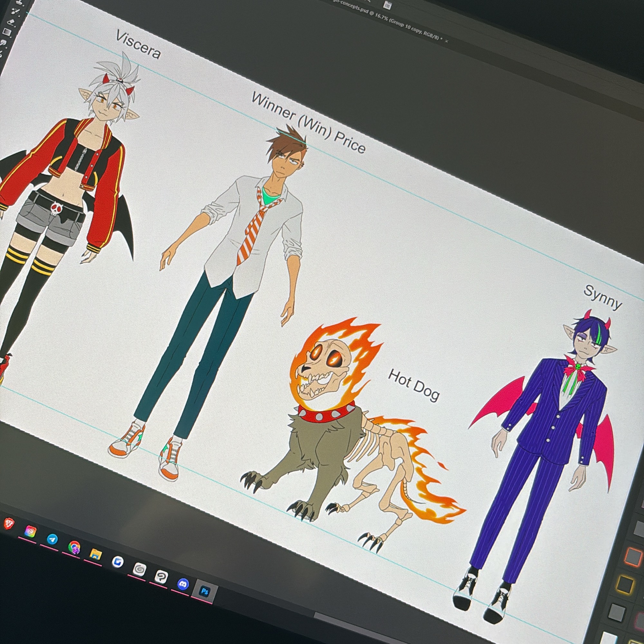Image resolution: width=644 pixels, height=644 pixels.
Task: Click the Hot Dog text label
Action: click(414, 385)
